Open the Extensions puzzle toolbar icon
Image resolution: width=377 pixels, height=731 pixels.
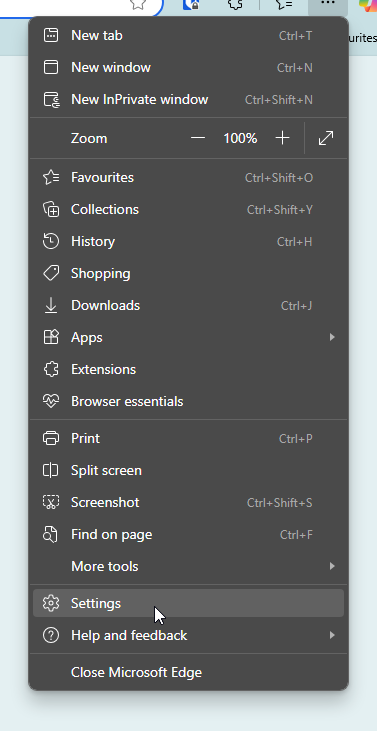coord(235,5)
